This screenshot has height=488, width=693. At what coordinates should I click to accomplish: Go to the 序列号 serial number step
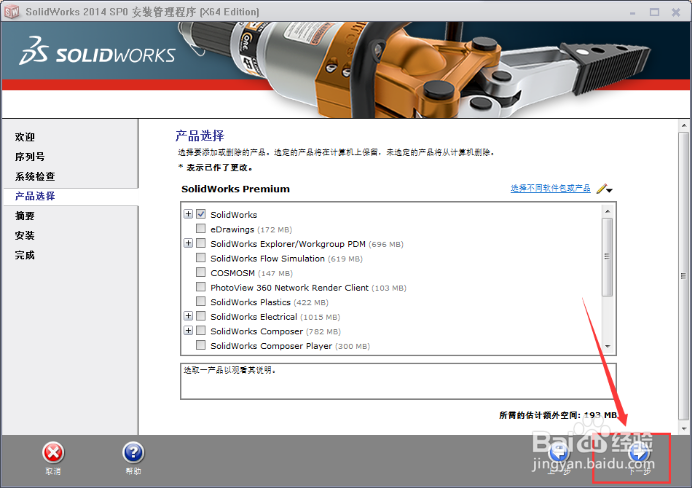30,156
